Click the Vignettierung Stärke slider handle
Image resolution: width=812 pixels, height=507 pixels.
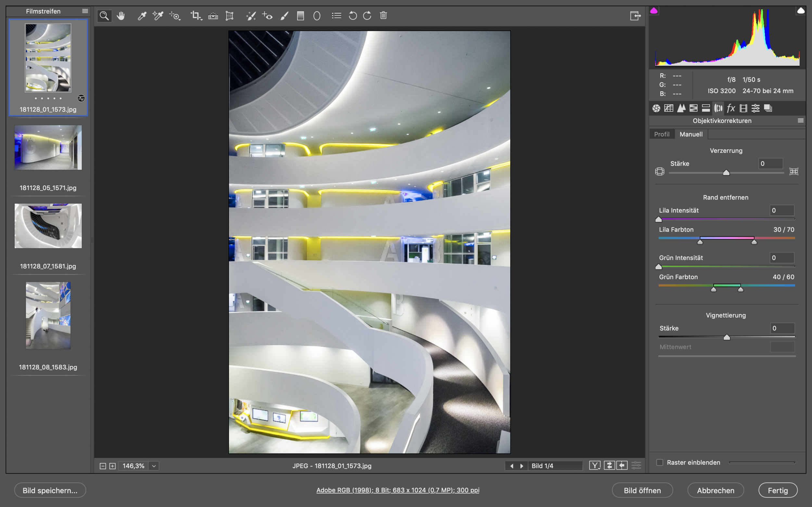[727, 337]
